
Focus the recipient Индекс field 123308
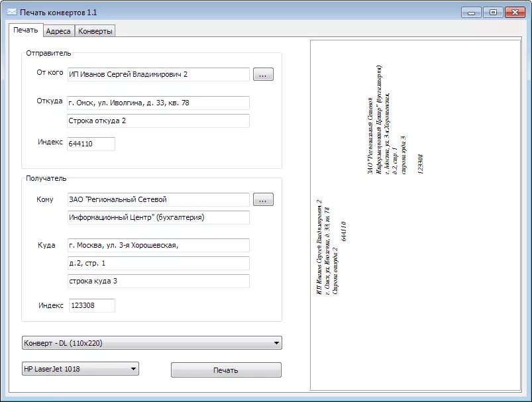(x=92, y=306)
